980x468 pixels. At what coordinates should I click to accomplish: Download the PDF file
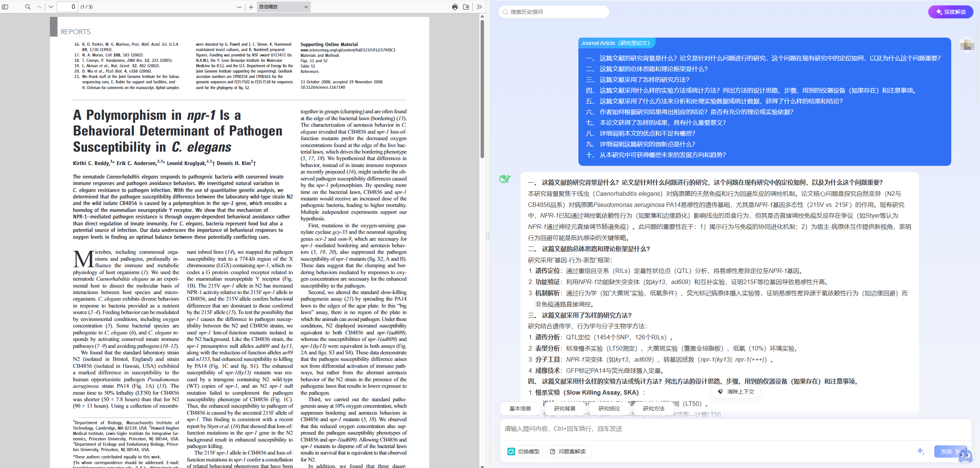(466, 7)
